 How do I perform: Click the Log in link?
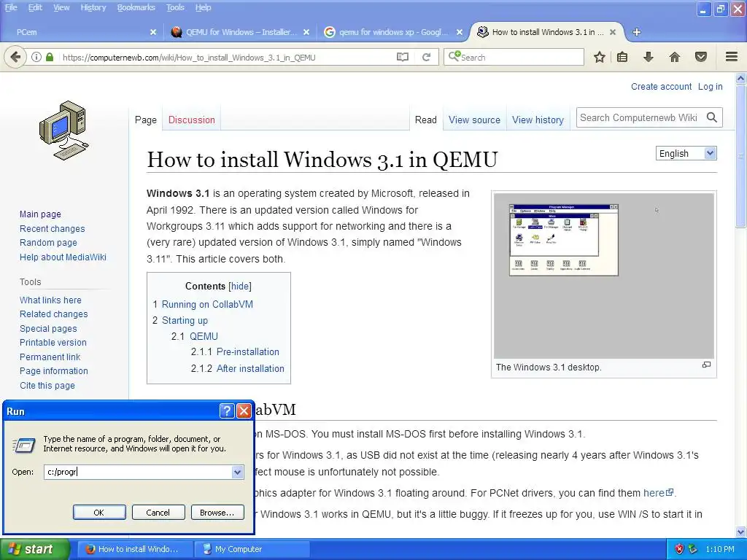pyautogui.click(x=711, y=87)
